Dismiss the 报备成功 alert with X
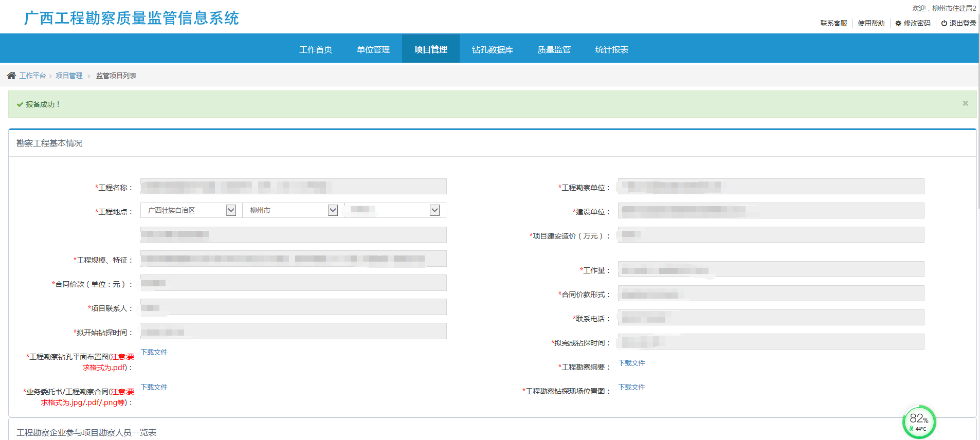980x440 pixels. coord(965,103)
